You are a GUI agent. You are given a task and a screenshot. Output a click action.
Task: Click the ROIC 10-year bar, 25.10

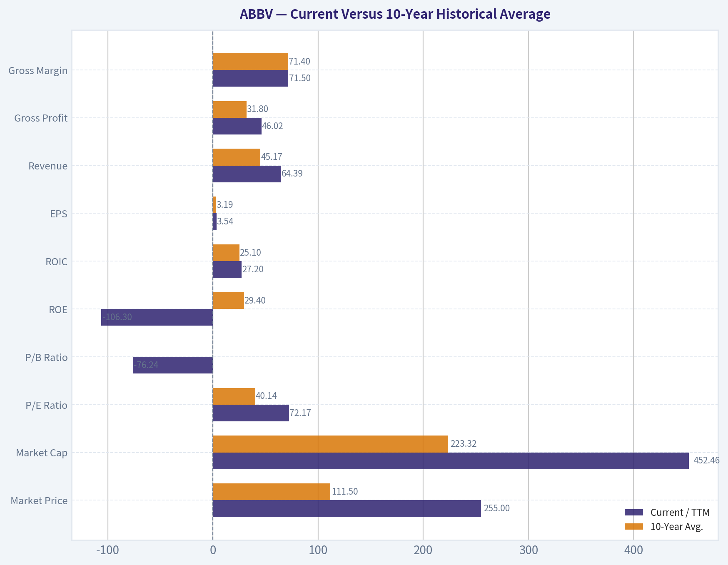point(226,253)
